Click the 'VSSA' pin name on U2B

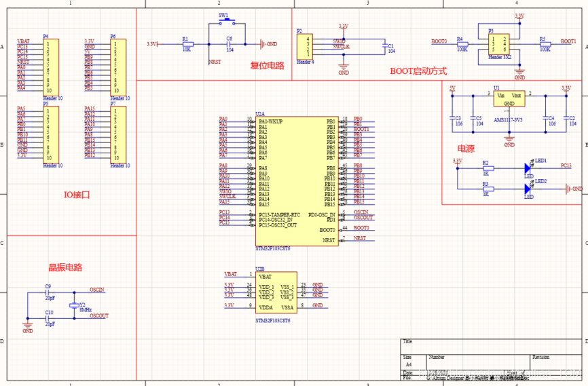[x=287, y=308]
